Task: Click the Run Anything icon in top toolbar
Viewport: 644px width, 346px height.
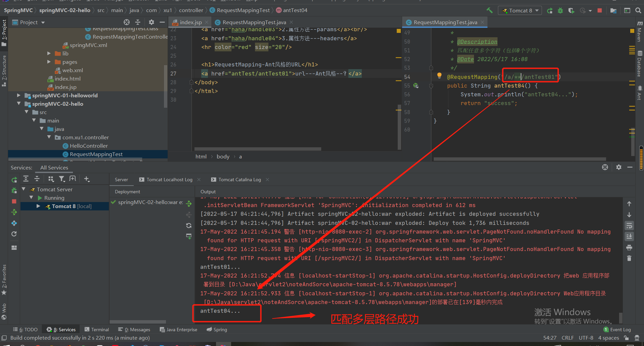Action: click(627, 11)
